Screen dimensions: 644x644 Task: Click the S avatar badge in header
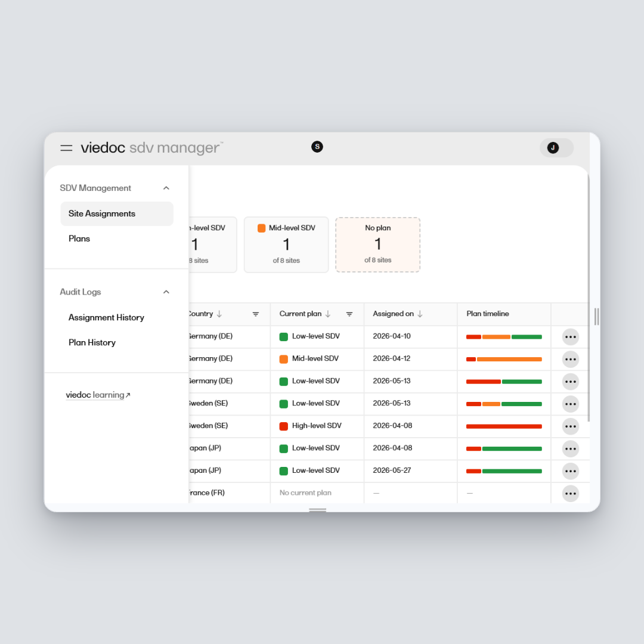coord(317,147)
